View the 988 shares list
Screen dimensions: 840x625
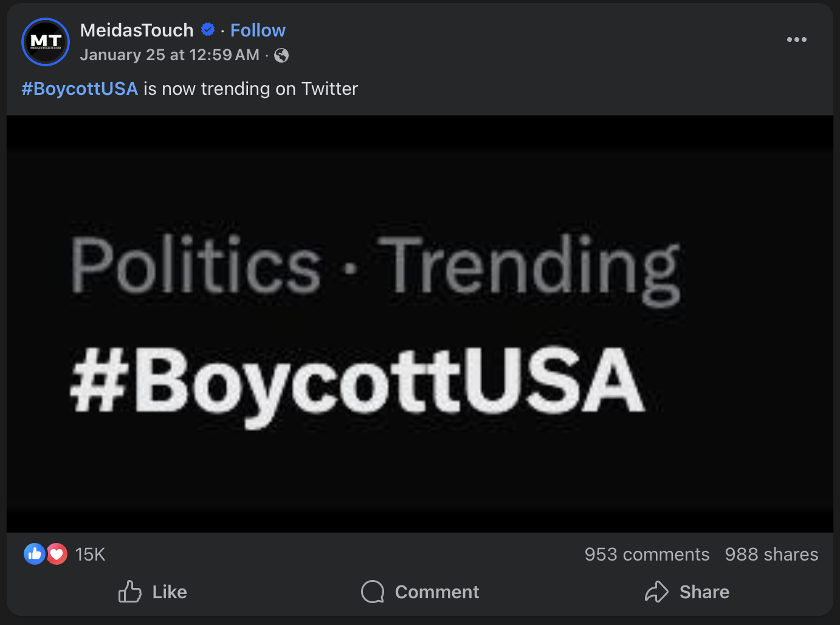(x=771, y=554)
